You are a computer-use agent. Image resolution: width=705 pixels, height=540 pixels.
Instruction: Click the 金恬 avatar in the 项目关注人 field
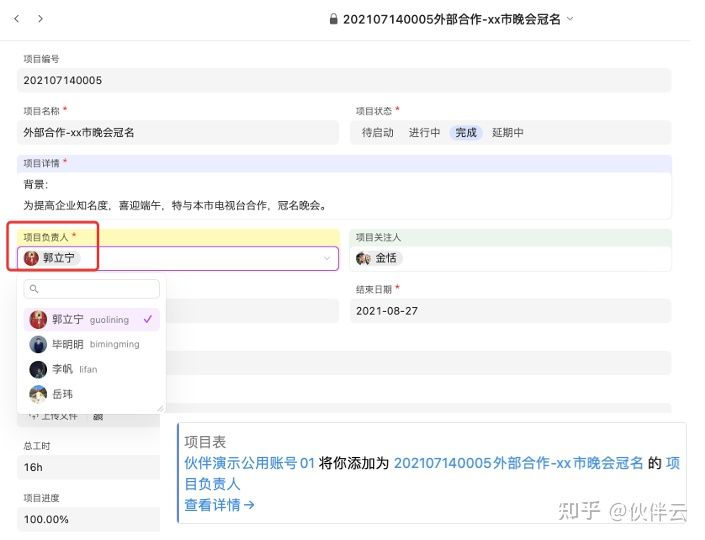363,259
